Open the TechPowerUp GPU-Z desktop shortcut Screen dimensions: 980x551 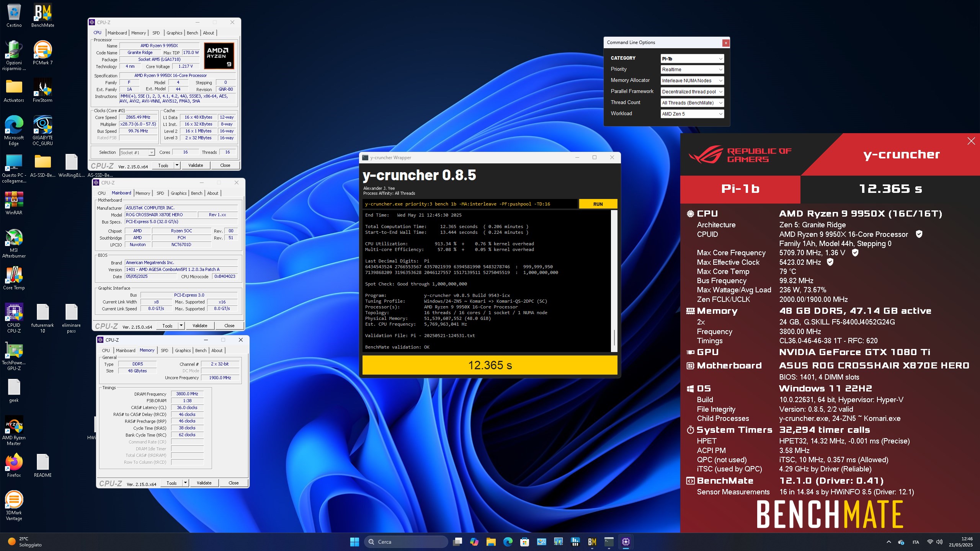(x=14, y=355)
